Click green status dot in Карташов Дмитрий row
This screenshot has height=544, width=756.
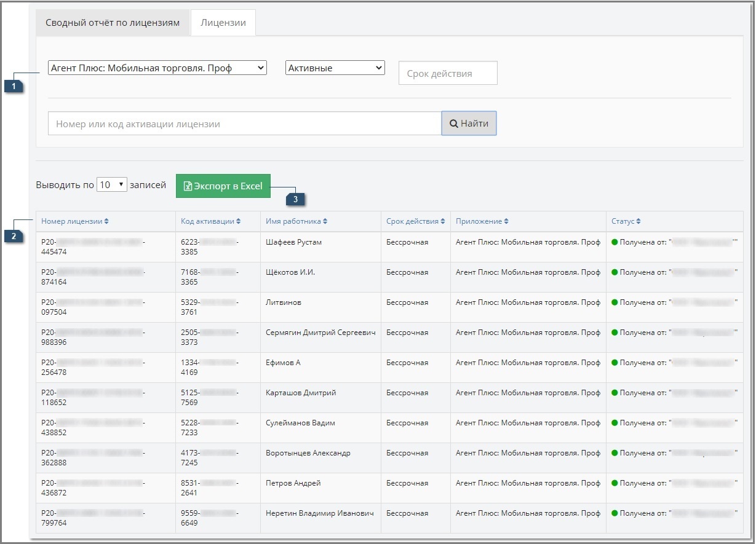point(615,393)
